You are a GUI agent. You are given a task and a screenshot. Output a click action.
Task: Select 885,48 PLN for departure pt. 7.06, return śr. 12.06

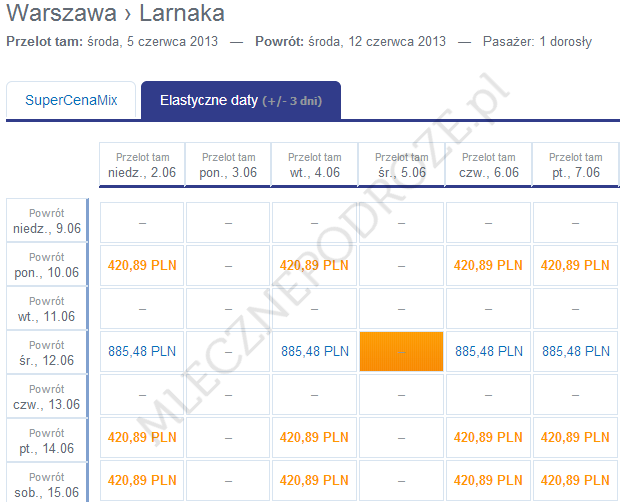coord(574,351)
